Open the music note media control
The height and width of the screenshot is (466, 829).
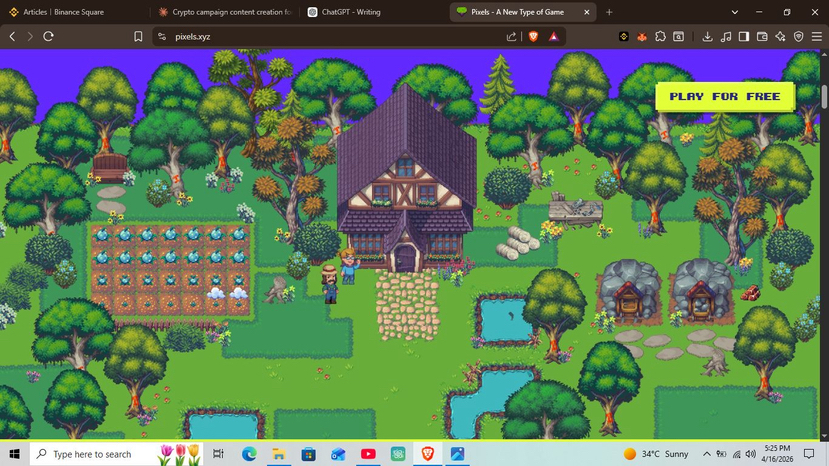pyautogui.click(x=726, y=36)
